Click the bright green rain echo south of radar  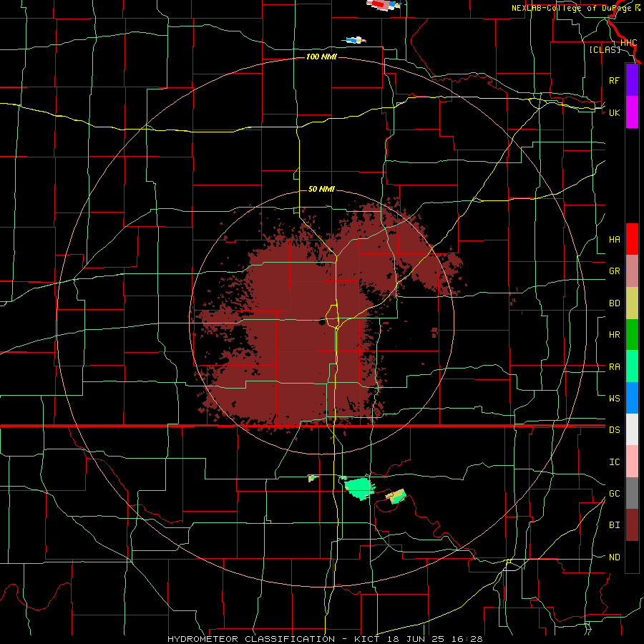[359, 489]
